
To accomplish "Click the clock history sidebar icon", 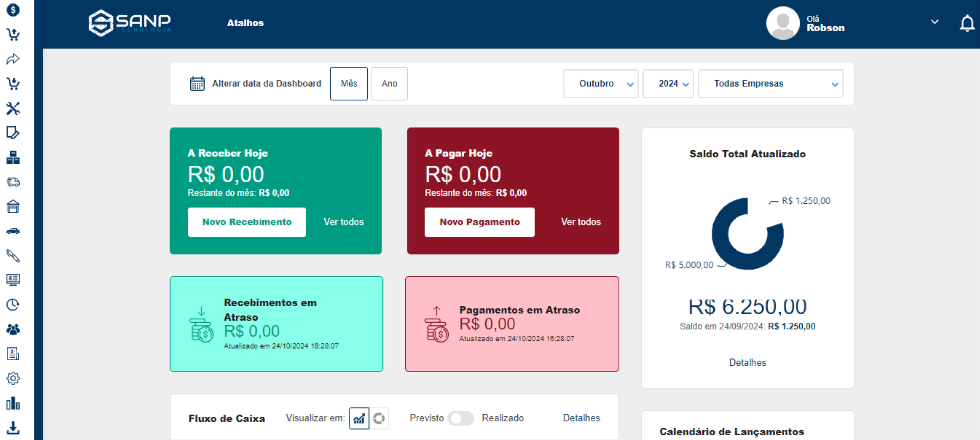I will pyautogui.click(x=13, y=304).
